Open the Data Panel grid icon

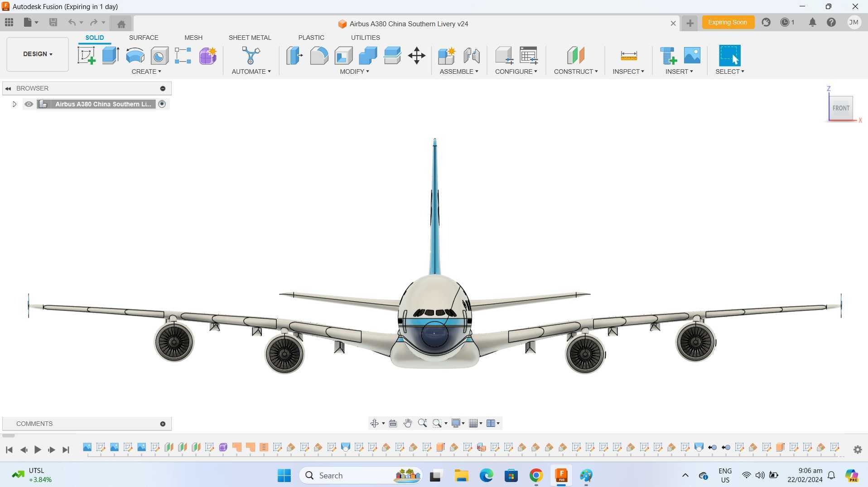[9, 22]
